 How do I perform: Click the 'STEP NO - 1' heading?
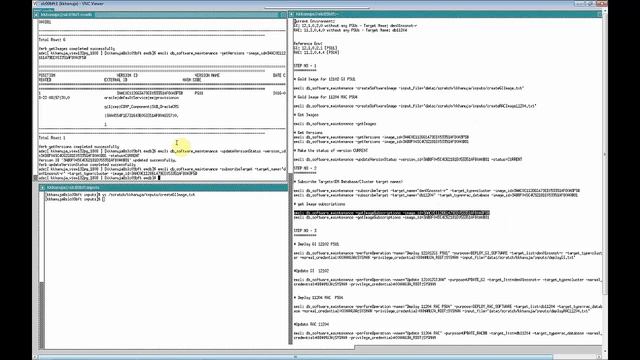[305, 66]
